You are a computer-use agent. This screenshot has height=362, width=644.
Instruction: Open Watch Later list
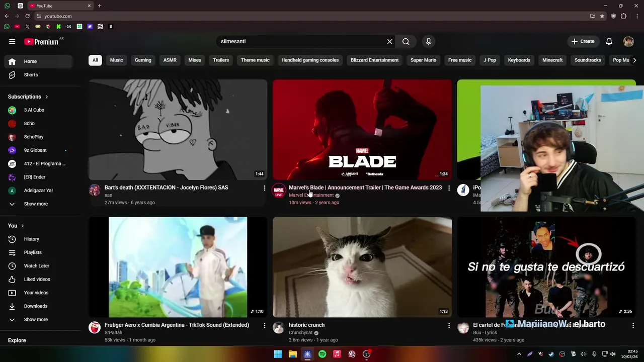39,266
